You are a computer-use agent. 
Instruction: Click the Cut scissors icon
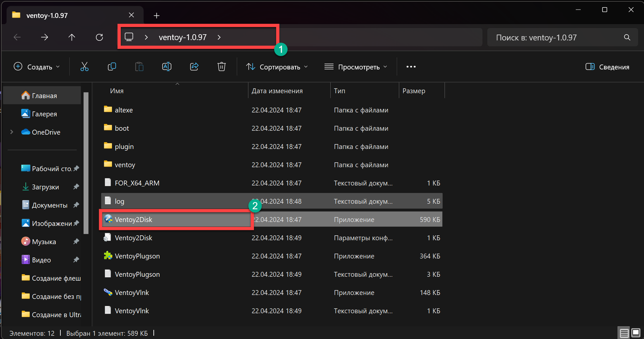84,67
